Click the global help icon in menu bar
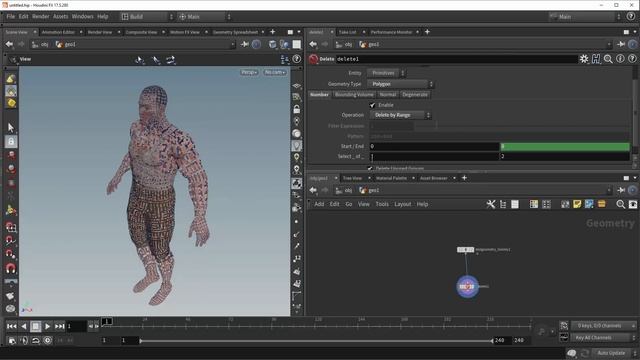The image size is (640, 360). pos(631,17)
